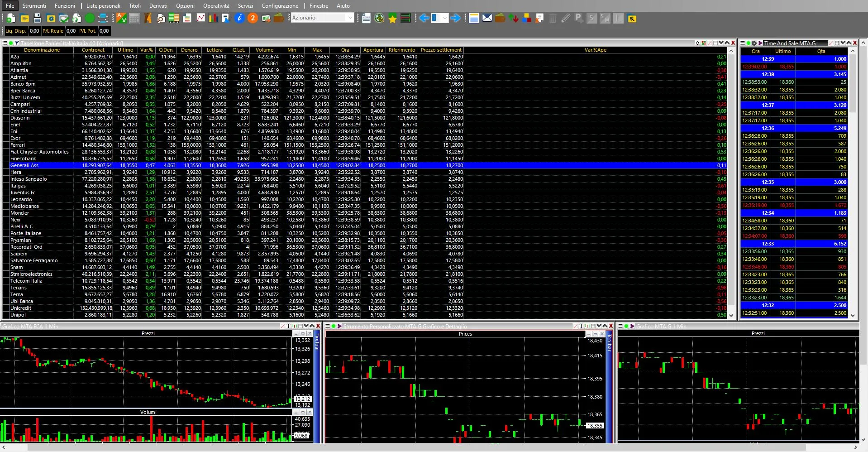Click the gear icon in Time And Sale header
This screenshot has height=452, width=868.
click(754, 43)
